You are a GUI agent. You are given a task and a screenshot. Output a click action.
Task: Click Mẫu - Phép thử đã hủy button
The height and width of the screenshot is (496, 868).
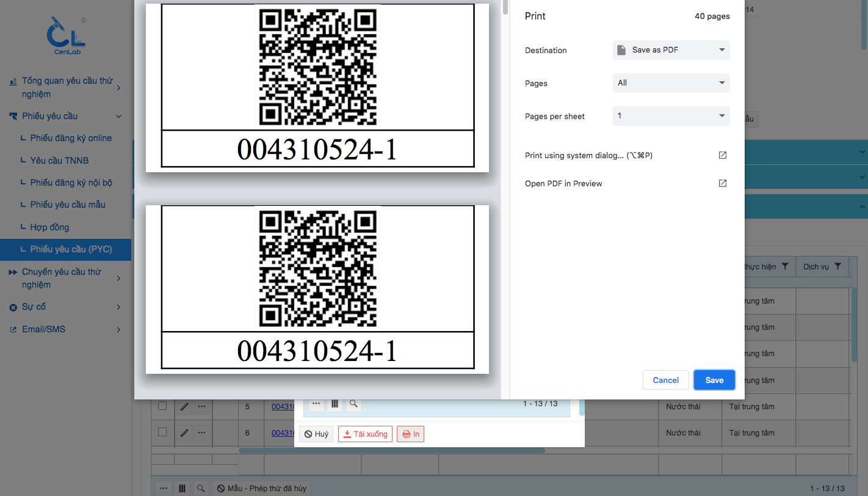[x=261, y=489]
